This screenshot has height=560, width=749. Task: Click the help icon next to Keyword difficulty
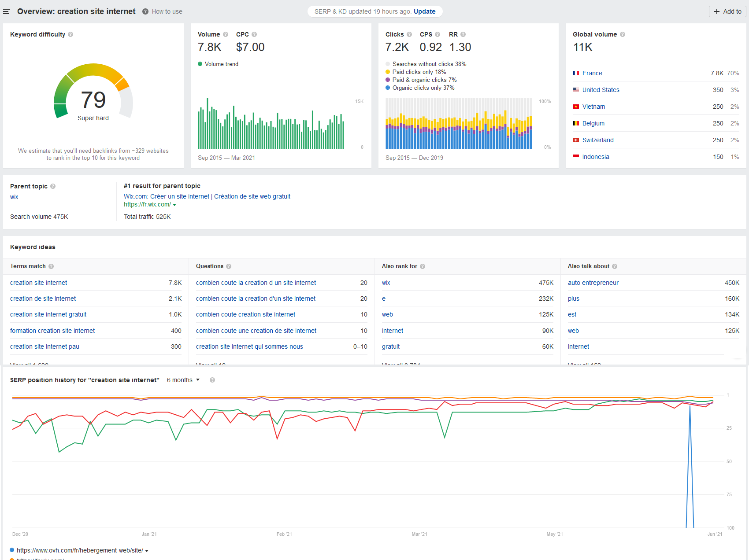pyautogui.click(x=70, y=34)
